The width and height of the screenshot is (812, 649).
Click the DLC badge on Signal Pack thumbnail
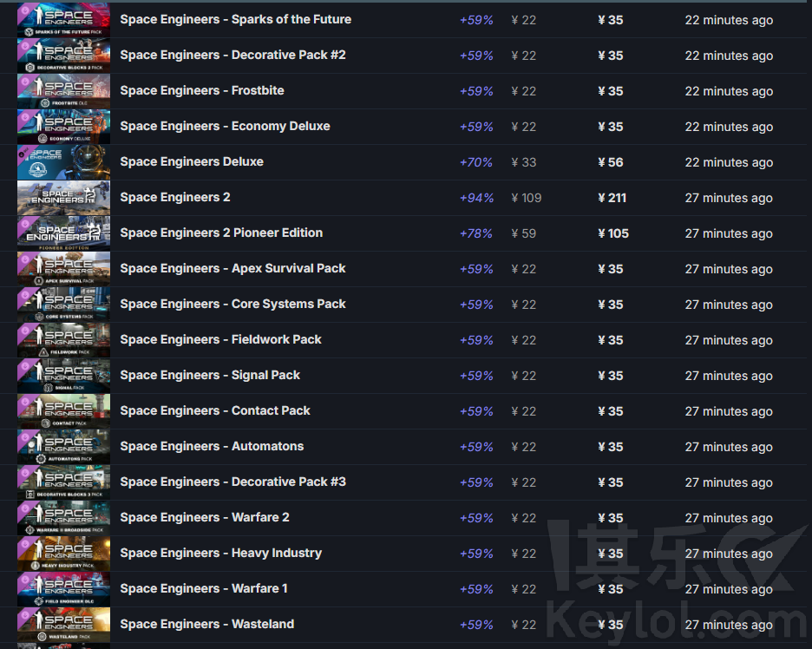[25, 364]
